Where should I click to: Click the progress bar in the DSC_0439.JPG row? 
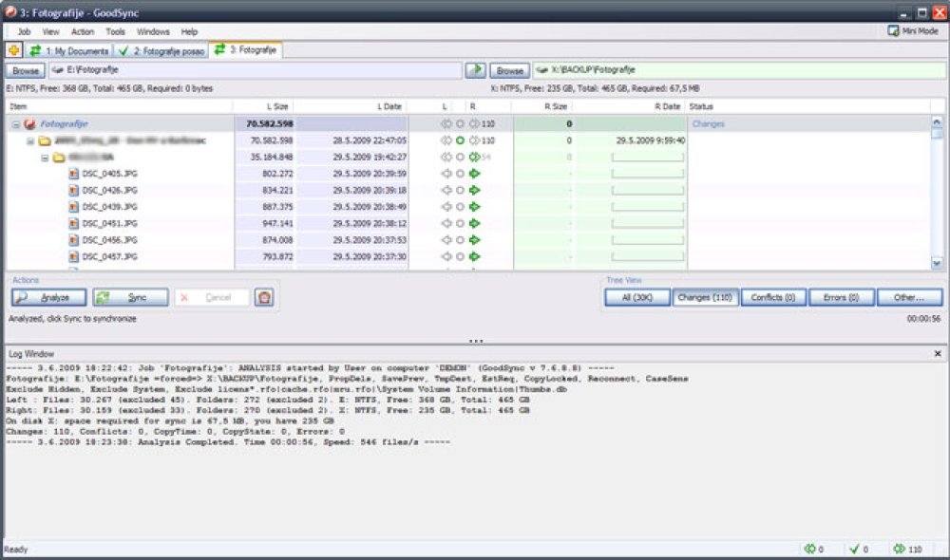[x=648, y=207]
